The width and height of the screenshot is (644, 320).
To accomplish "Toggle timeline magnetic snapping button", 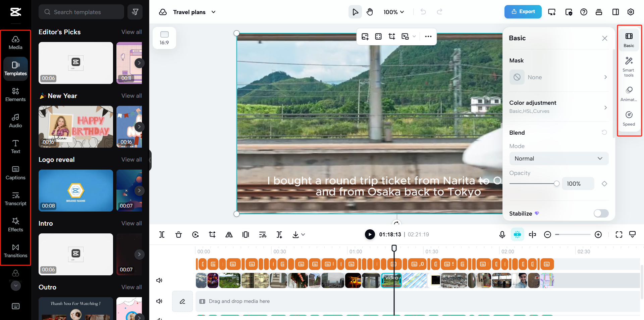I will [517, 235].
